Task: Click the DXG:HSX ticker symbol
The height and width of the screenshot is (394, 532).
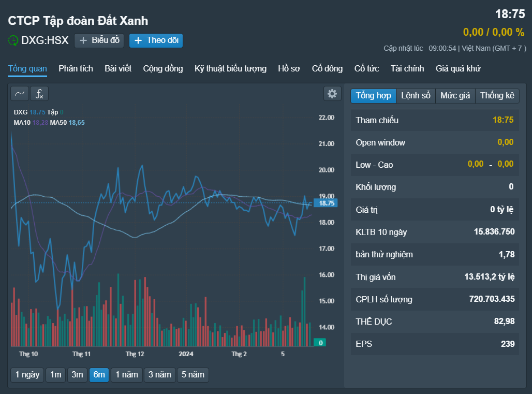Action: point(45,40)
